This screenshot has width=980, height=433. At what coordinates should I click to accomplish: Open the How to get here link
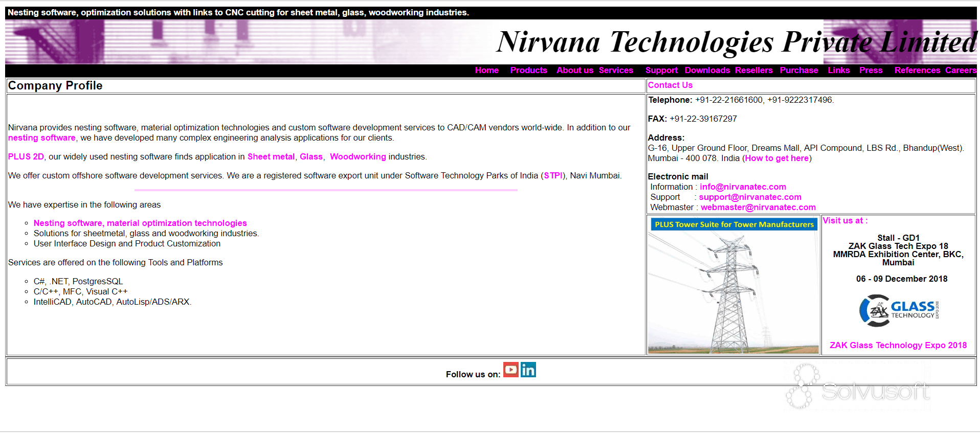[x=777, y=158]
